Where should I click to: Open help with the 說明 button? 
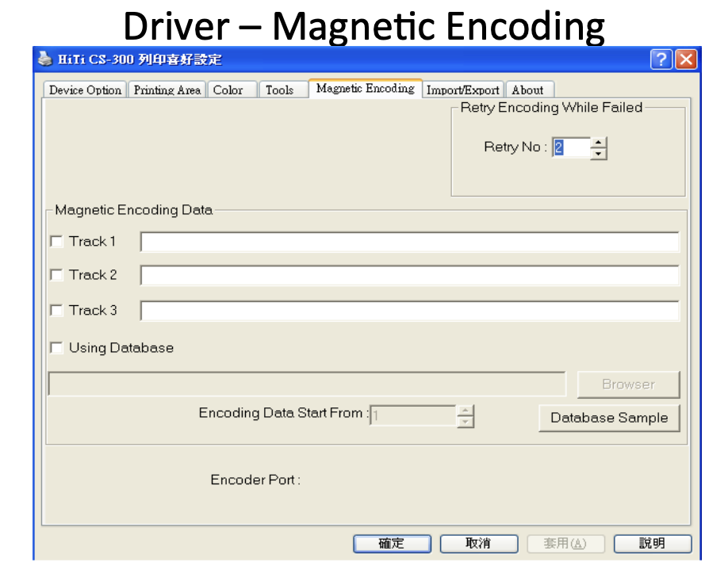click(653, 544)
